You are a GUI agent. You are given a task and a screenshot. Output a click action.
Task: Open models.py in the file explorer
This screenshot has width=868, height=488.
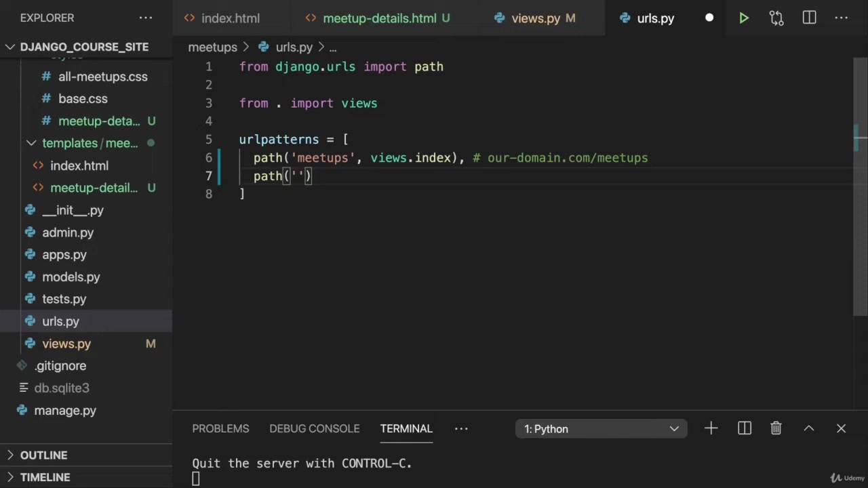click(71, 277)
